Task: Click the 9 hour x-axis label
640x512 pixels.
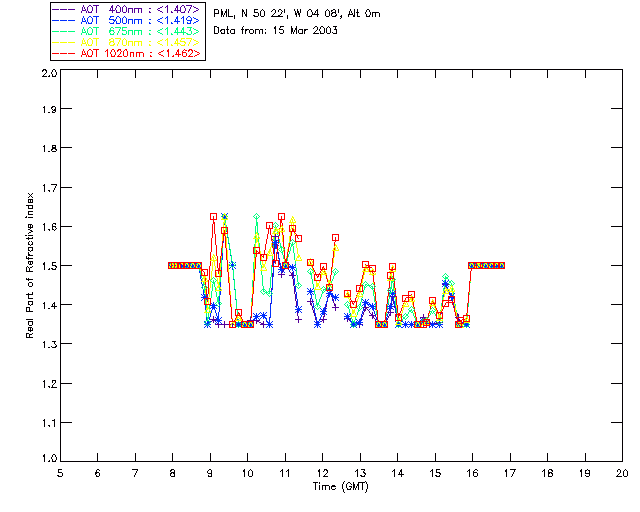Action: (x=210, y=473)
